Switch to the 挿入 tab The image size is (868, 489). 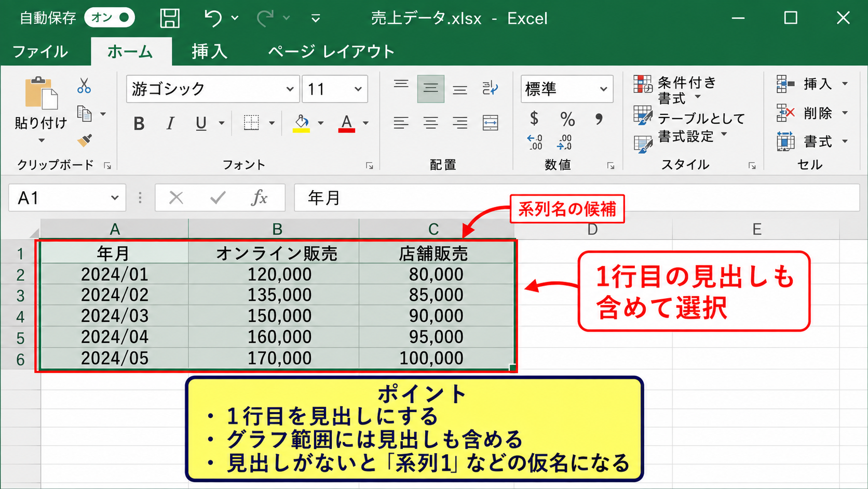[x=209, y=51]
